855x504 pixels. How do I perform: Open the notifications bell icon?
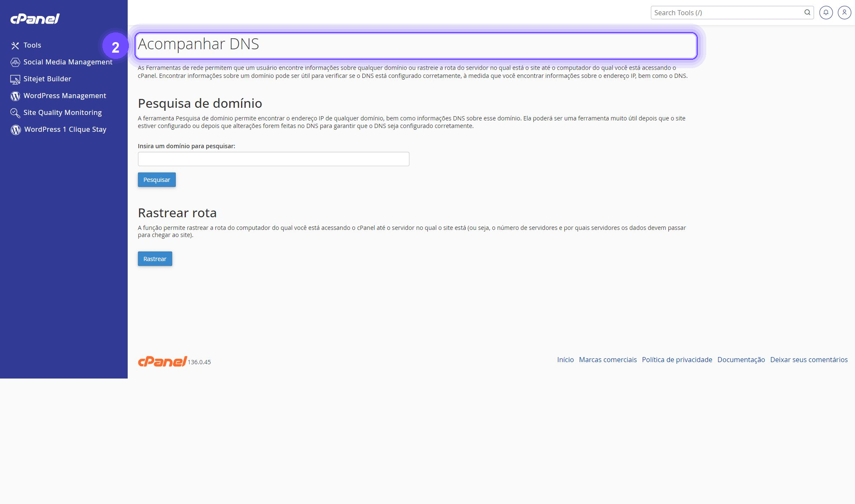coord(826,13)
